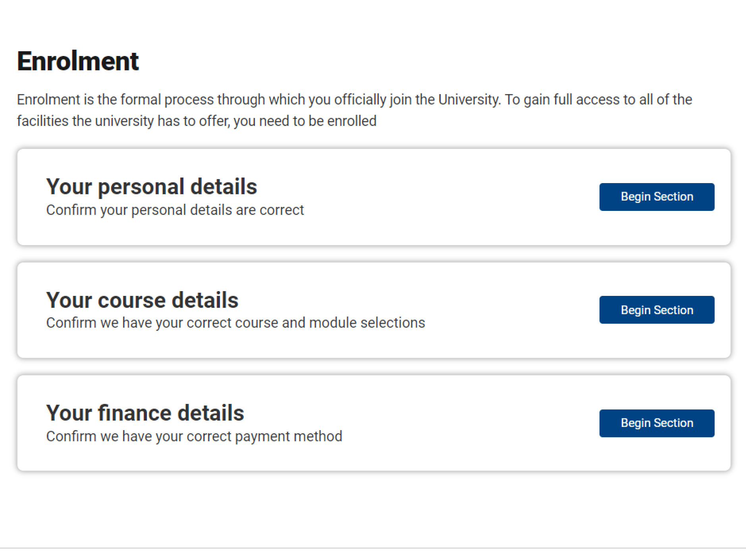Begin the finance details section

point(657,423)
